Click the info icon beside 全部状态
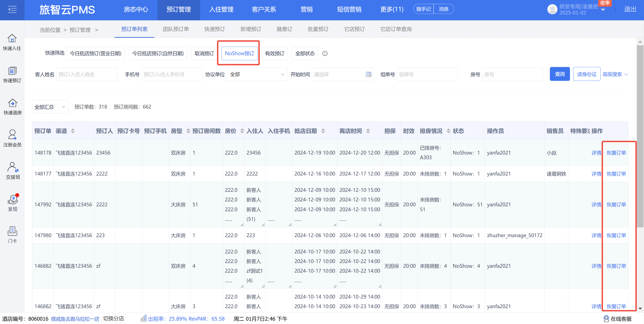 click(325, 53)
